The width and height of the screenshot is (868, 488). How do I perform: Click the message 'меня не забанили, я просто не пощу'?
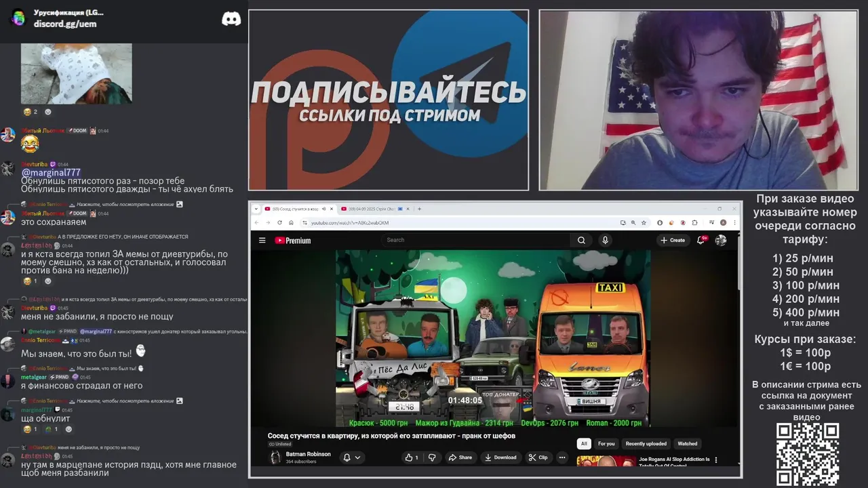click(x=97, y=317)
